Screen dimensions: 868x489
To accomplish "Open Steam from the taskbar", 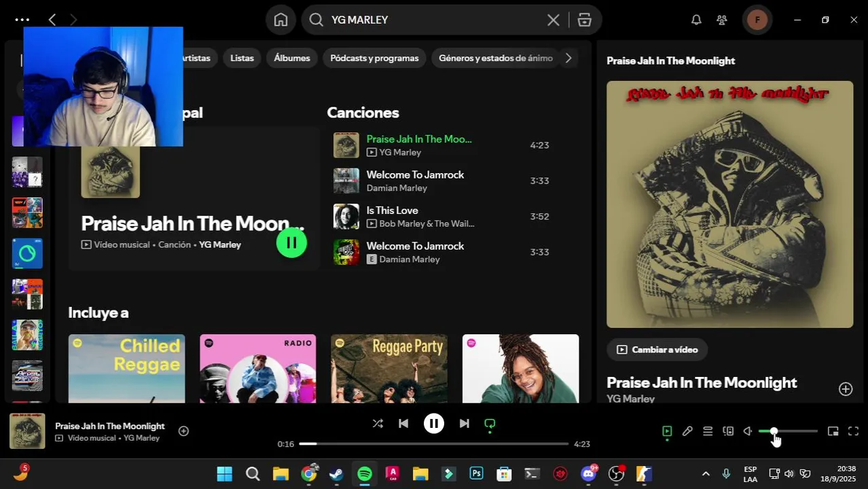I will coord(337,473).
